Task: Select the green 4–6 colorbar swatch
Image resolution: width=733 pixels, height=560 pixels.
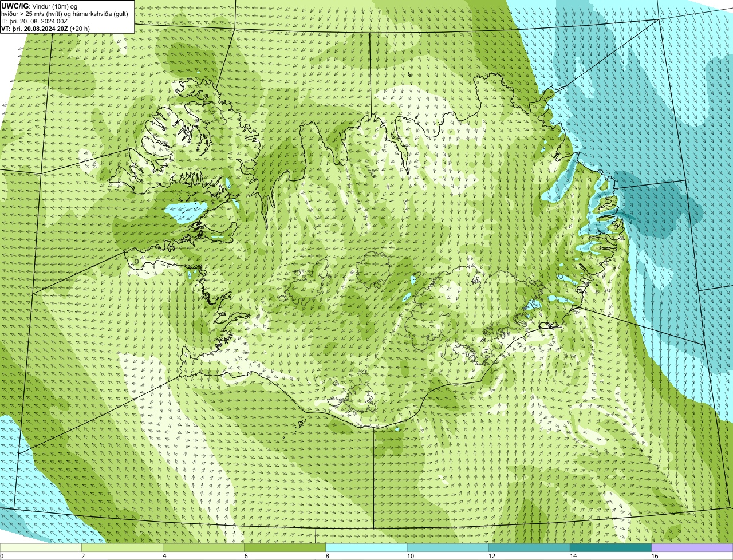Action: point(203,547)
